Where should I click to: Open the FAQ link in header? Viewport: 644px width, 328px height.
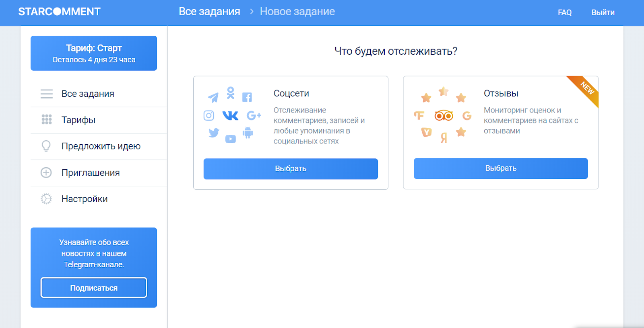tap(564, 12)
